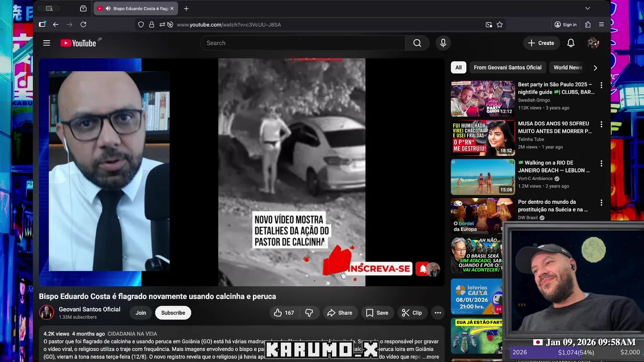Viewport: 644px width, 362px height.
Task: Open the browser extensions puzzle icon
Action: pos(588,25)
